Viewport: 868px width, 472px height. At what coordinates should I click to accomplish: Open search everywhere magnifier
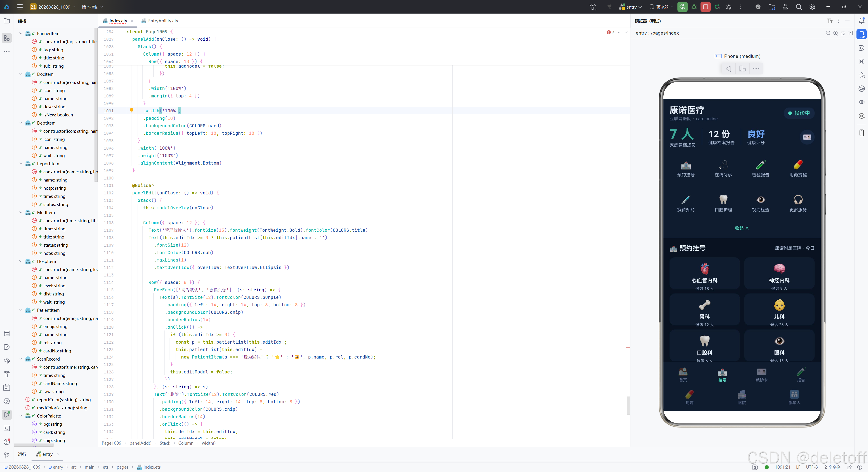click(x=799, y=7)
